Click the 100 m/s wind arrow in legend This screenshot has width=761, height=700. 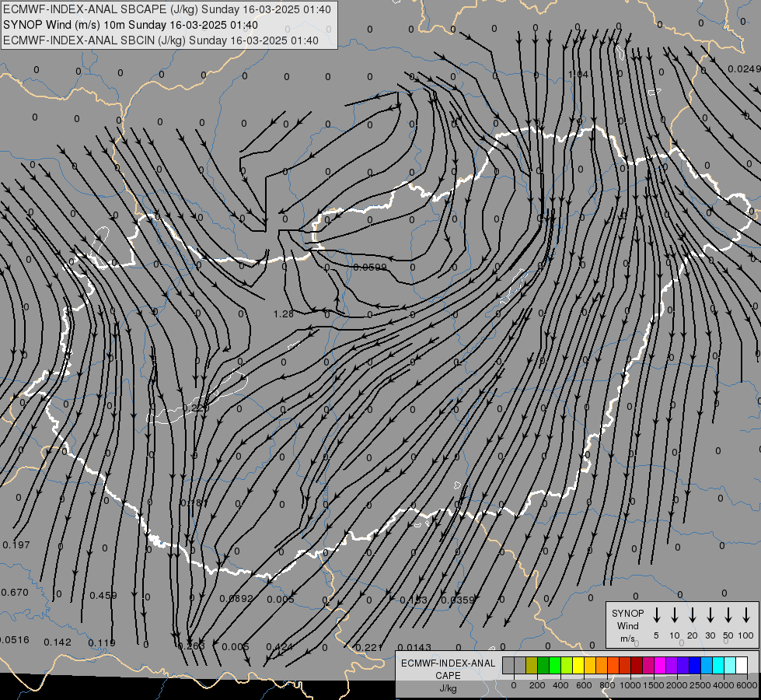point(746,615)
